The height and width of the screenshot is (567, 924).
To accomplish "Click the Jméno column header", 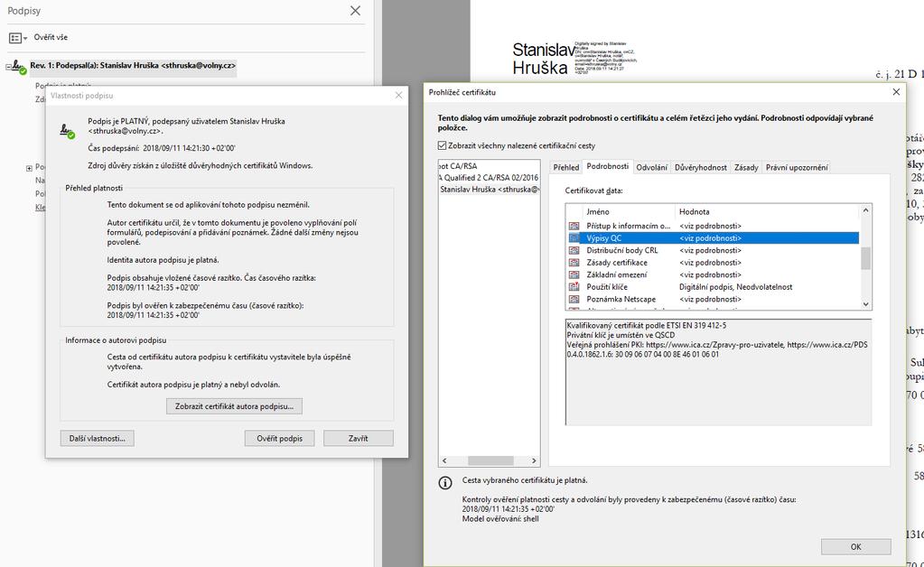I will [628, 211].
